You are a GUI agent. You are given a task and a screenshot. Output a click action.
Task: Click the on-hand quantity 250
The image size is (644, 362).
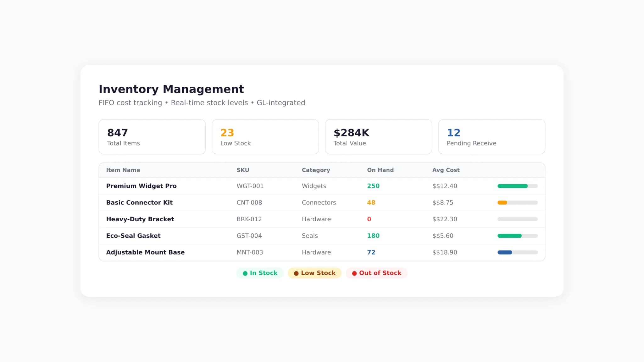(373, 186)
